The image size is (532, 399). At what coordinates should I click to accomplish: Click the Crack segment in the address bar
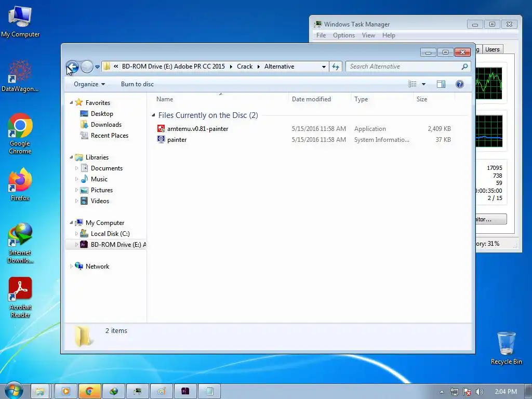pyautogui.click(x=245, y=66)
